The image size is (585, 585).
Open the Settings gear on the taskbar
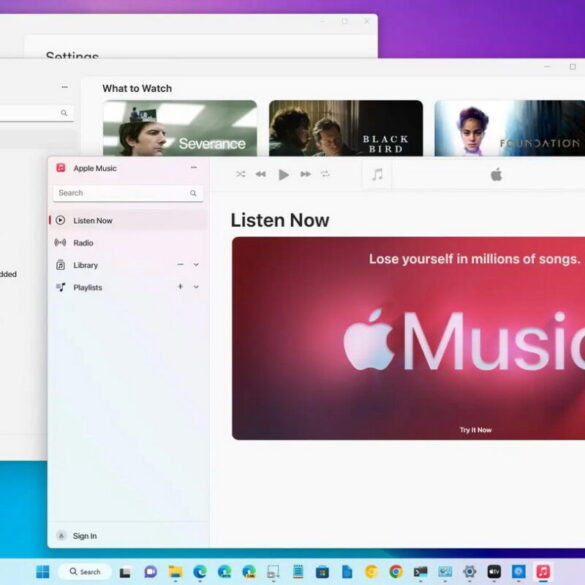coord(469,572)
